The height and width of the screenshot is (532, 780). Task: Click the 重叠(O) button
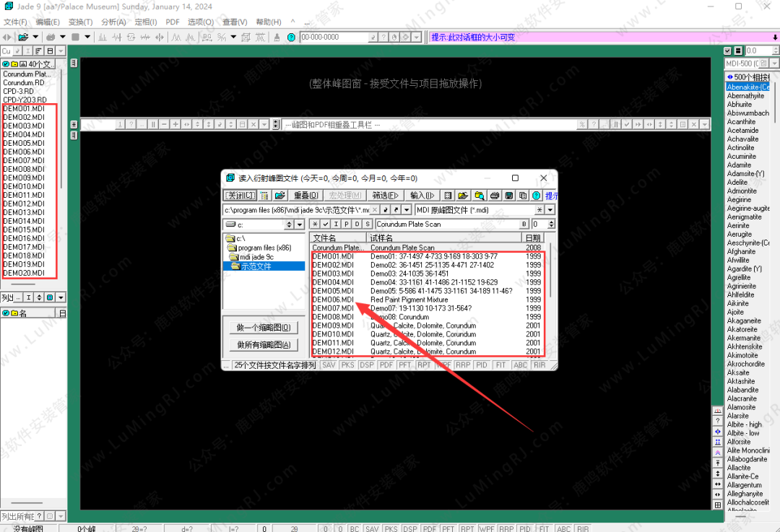306,196
